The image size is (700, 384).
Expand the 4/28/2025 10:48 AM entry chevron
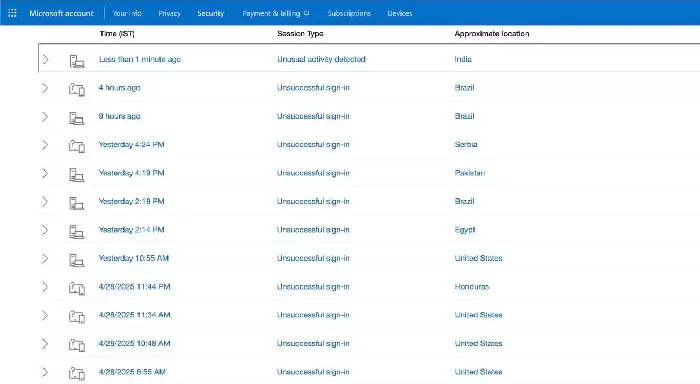tap(45, 344)
